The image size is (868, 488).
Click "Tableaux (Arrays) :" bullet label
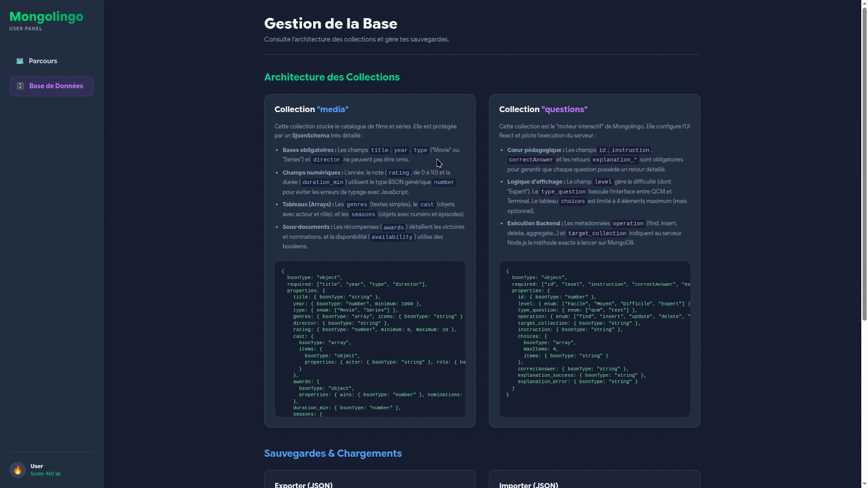pyautogui.click(x=308, y=204)
